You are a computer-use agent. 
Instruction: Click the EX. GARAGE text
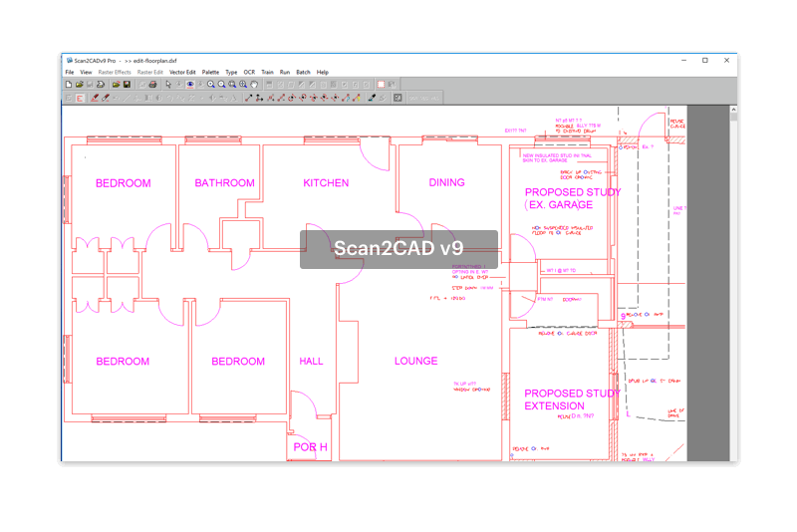[x=561, y=205]
